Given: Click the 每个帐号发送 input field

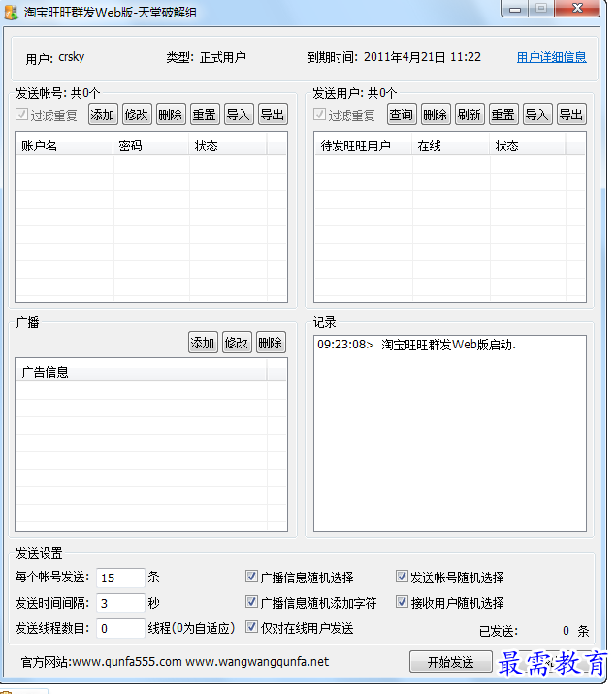Looking at the screenshot, I should (x=120, y=578).
